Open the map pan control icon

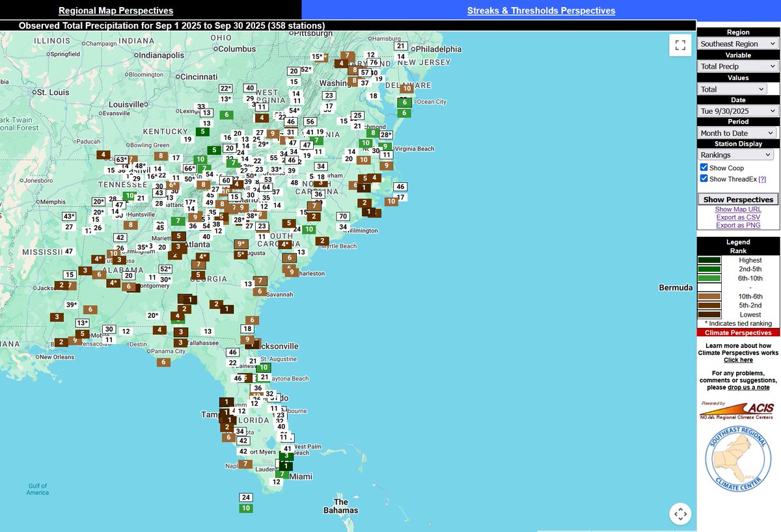pyautogui.click(x=681, y=514)
